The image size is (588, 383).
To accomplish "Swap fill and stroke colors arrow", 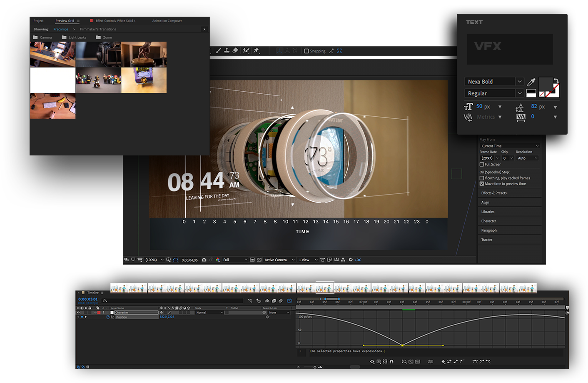I will [x=556, y=80].
